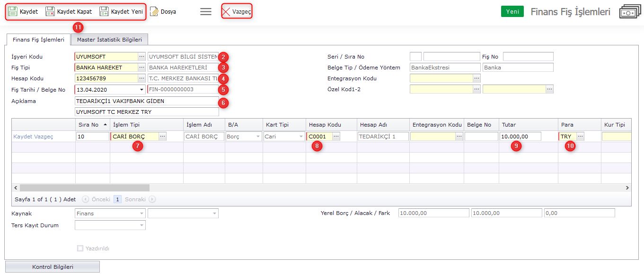Image resolution: width=644 pixels, height=274 pixels.
Task: Expand the Kart Tipi Cari dropdown
Action: (300, 136)
